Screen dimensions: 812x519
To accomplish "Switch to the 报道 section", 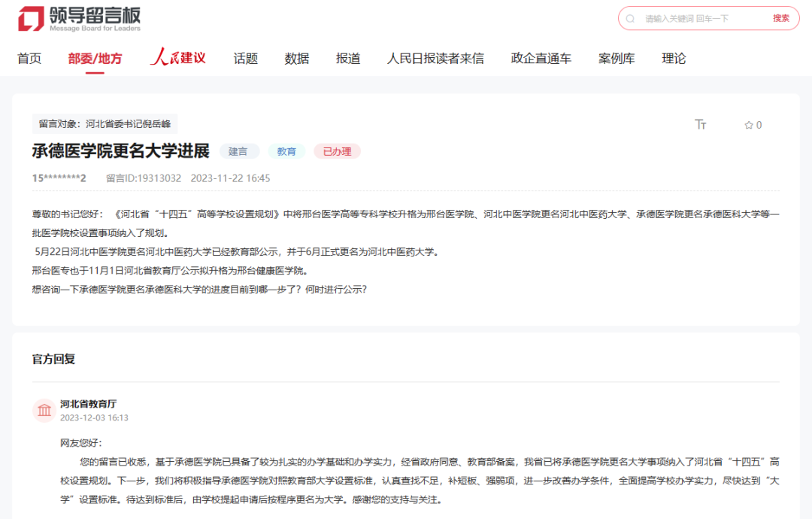I will point(347,59).
